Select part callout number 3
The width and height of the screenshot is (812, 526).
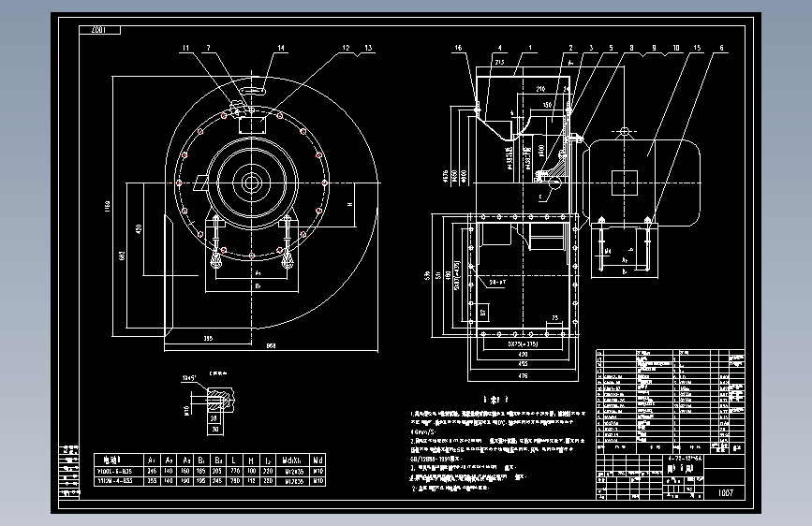pos(591,48)
